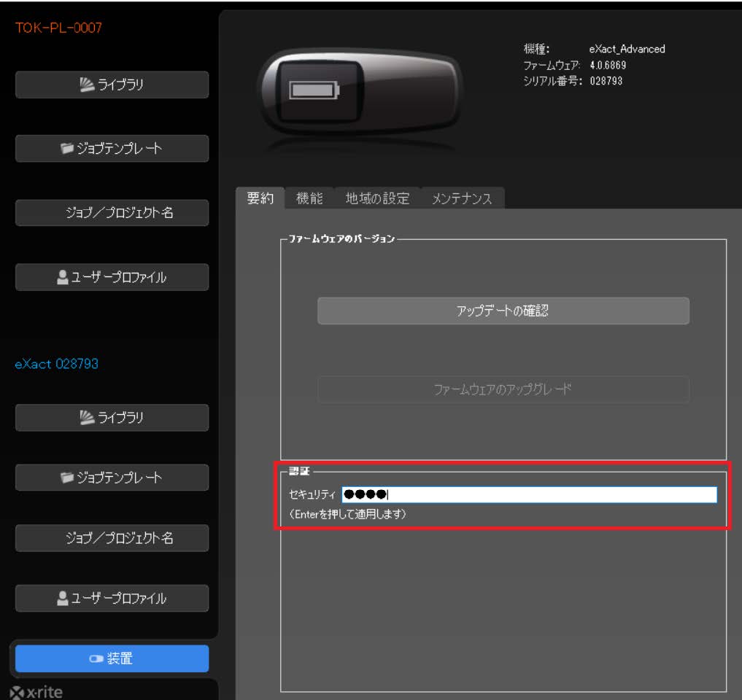Screen dimensions: 742x700
Task: Click the blue 装置 button
Action: pos(112,658)
